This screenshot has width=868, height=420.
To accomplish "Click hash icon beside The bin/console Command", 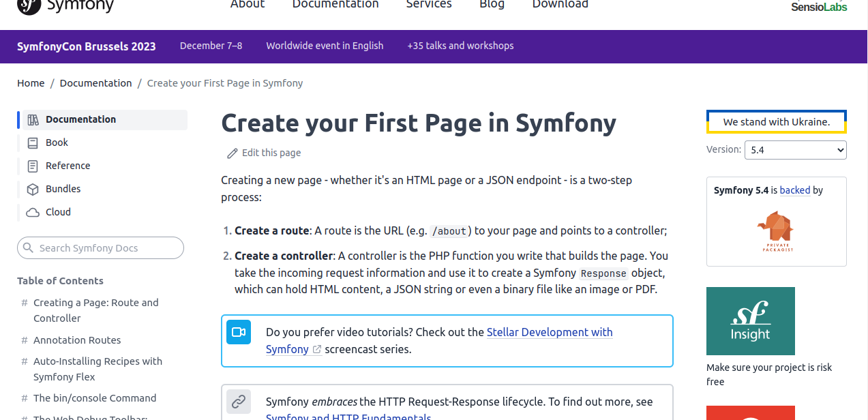I will coord(25,398).
